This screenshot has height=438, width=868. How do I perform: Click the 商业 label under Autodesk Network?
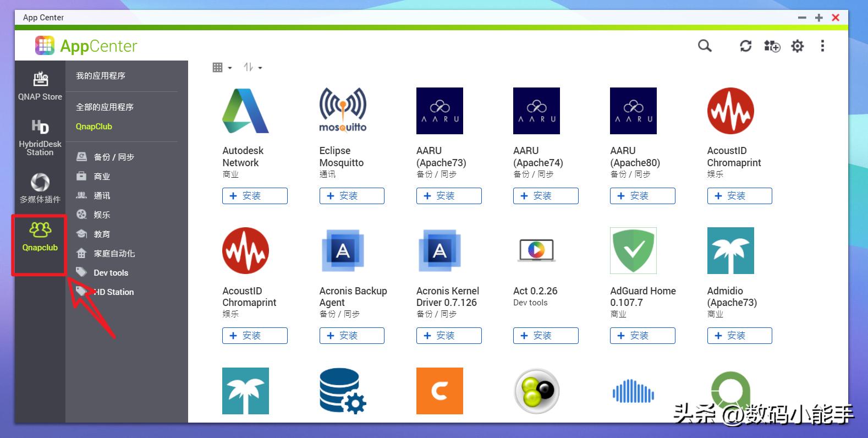tap(230, 174)
